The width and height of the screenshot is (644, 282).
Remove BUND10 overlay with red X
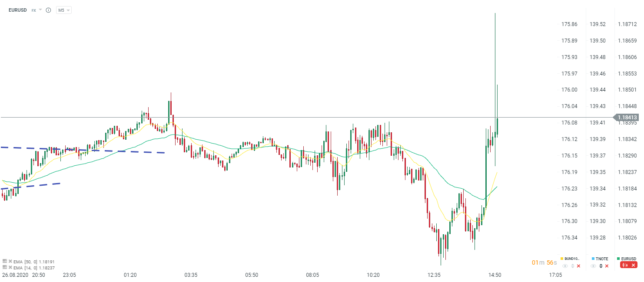pos(578,266)
